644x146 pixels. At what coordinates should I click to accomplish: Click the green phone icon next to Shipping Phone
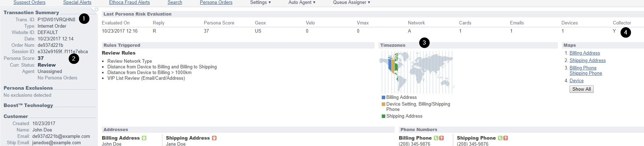[x=500, y=138]
